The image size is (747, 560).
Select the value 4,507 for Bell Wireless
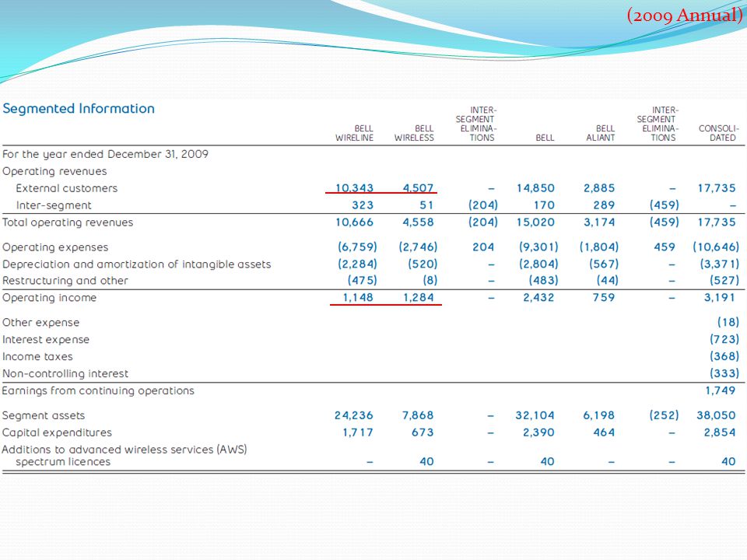tap(419, 188)
